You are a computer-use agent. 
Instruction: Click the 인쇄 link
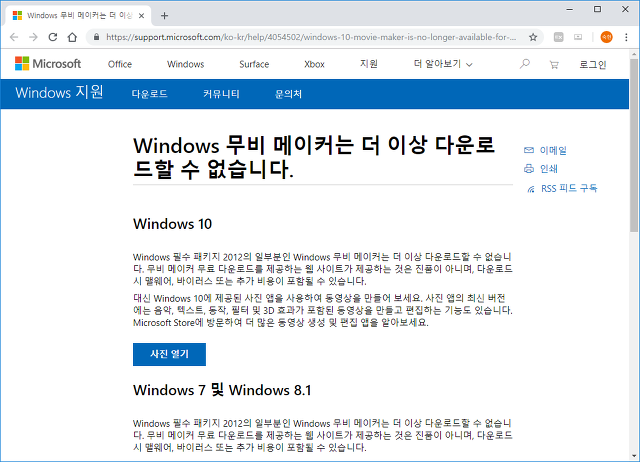(549, 169)
